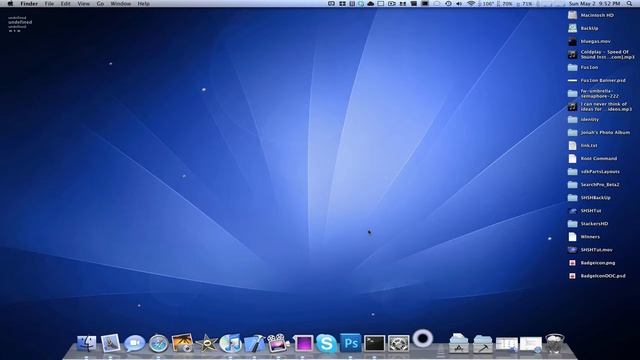Click the Time Machine clock icon

448,3
